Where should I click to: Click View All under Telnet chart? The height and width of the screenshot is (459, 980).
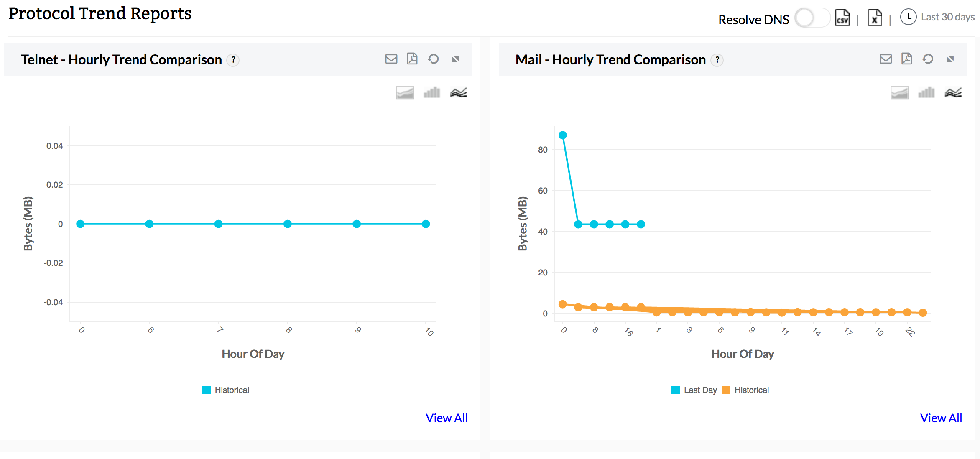(447, 418)
